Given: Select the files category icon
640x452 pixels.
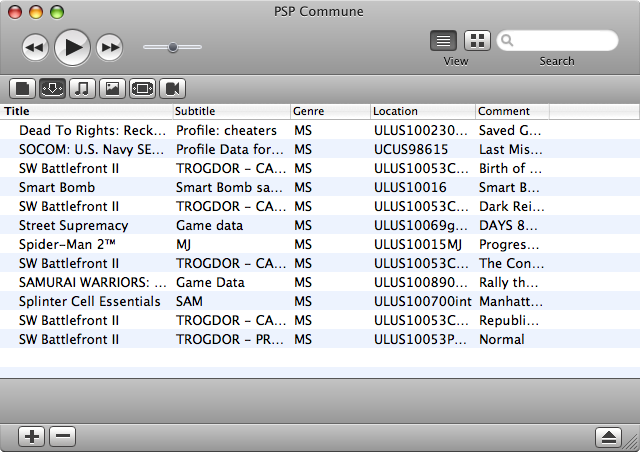Looking at the screenshot, I should point(22,88).
